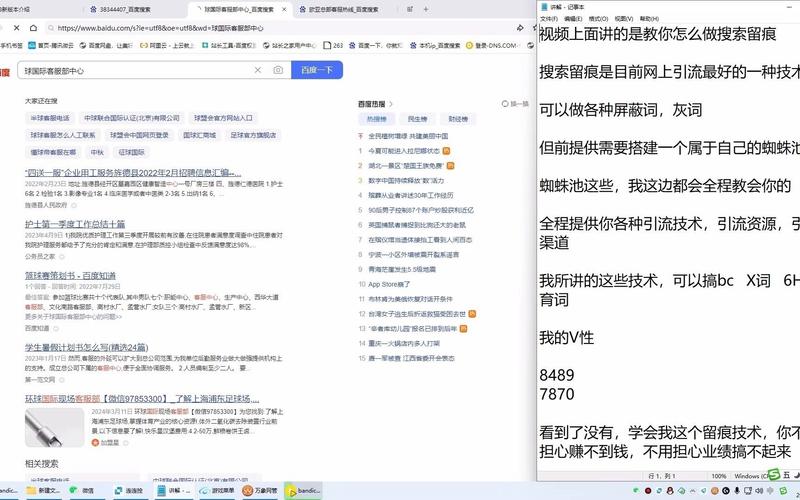Open hot item 全民植树增绿 共建美丽中国
Viewport: 800px width, 500px height.
click(x=408, y=136)
